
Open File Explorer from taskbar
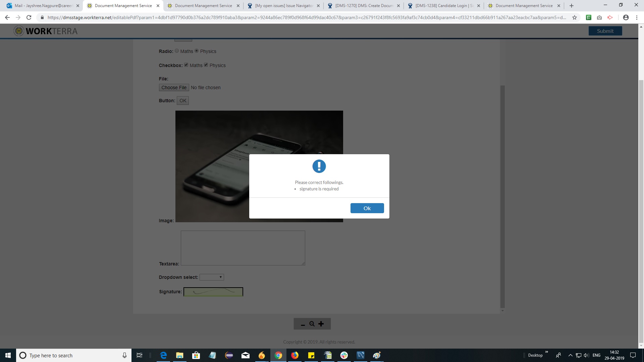point(180,355)
